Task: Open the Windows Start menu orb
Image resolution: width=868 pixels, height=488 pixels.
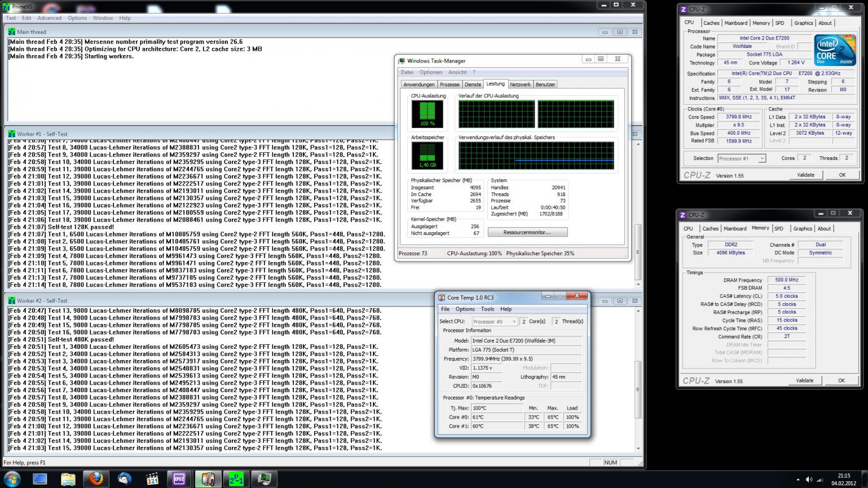Action: [12, 479]
